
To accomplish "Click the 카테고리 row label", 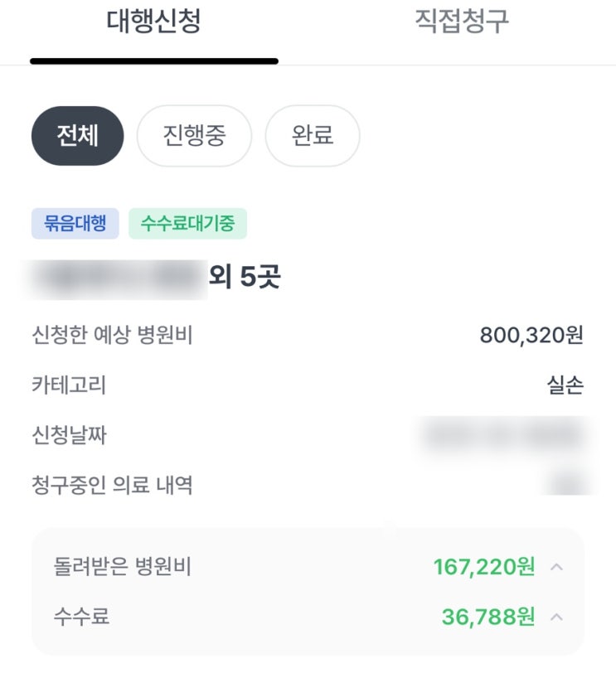I will coord(69,385).
